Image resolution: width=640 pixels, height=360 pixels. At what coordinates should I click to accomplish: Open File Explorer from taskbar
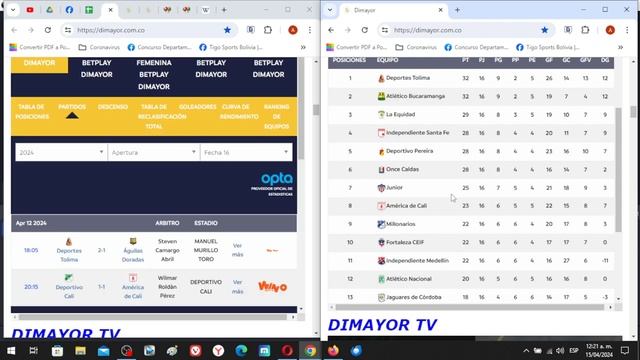[x=80, y=351]
